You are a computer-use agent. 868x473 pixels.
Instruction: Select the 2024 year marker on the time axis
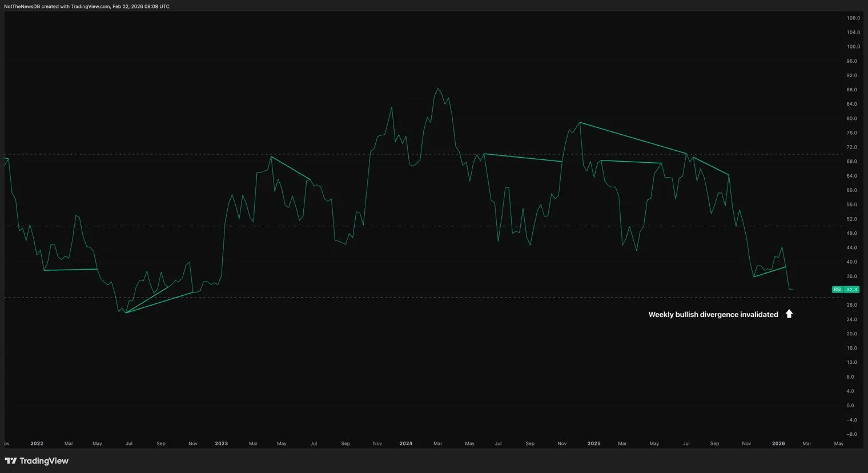coord(406,443)
